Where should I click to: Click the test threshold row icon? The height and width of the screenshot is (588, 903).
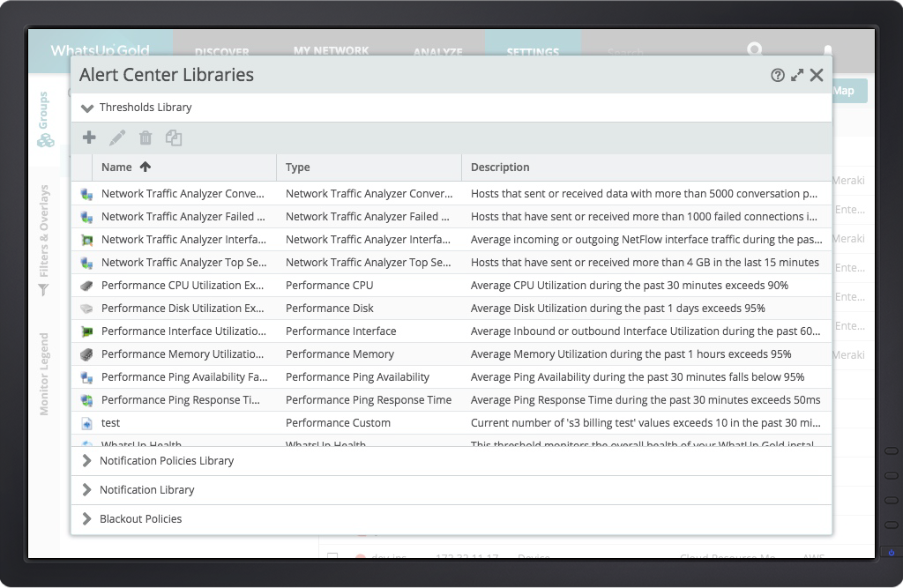tap(86, 424)
